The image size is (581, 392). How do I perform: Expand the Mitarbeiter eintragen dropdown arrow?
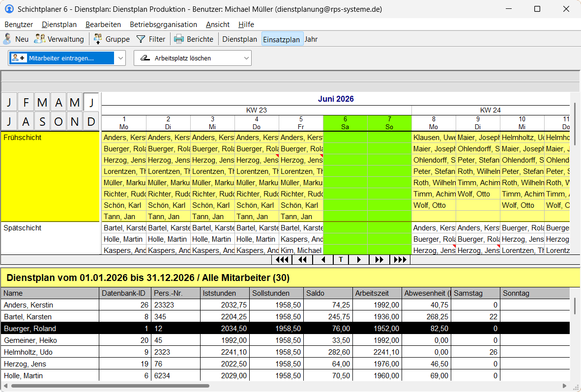[x=120, y=58]
